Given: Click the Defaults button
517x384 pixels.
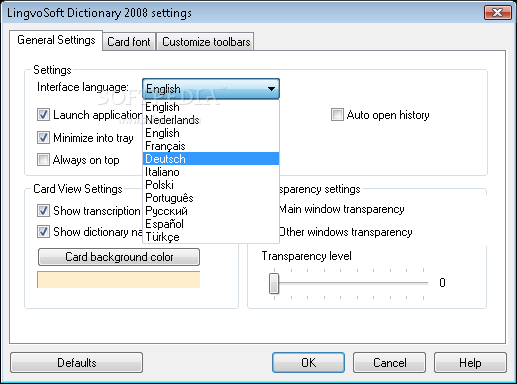Looking at the screenshot, I should [76, 363].
